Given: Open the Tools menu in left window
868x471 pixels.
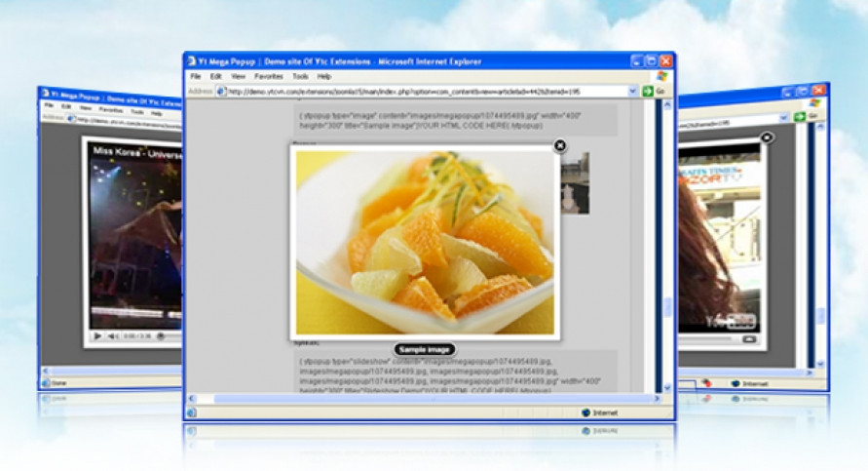Looking at the screenshot, I should 136,112.
